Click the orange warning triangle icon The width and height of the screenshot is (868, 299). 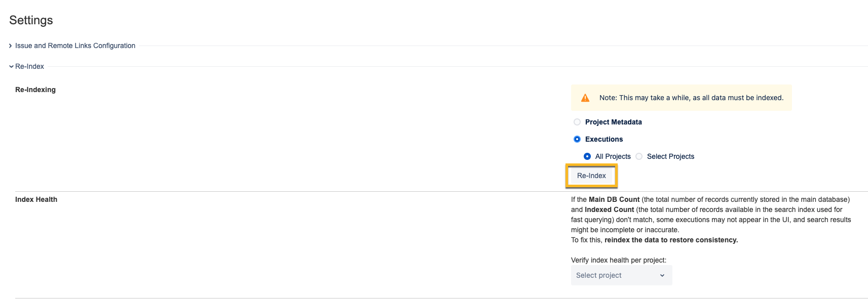point(585,98)
